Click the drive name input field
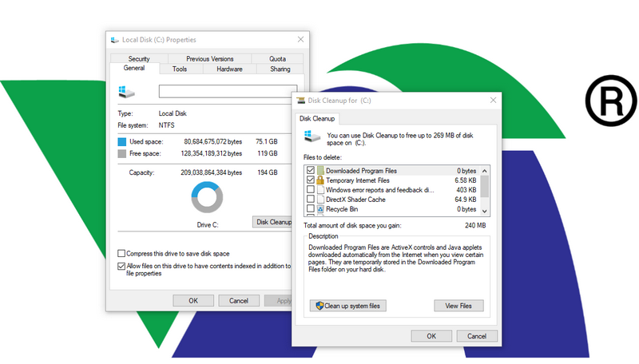This screenshot has width=639, height=364. coord(228,91)
